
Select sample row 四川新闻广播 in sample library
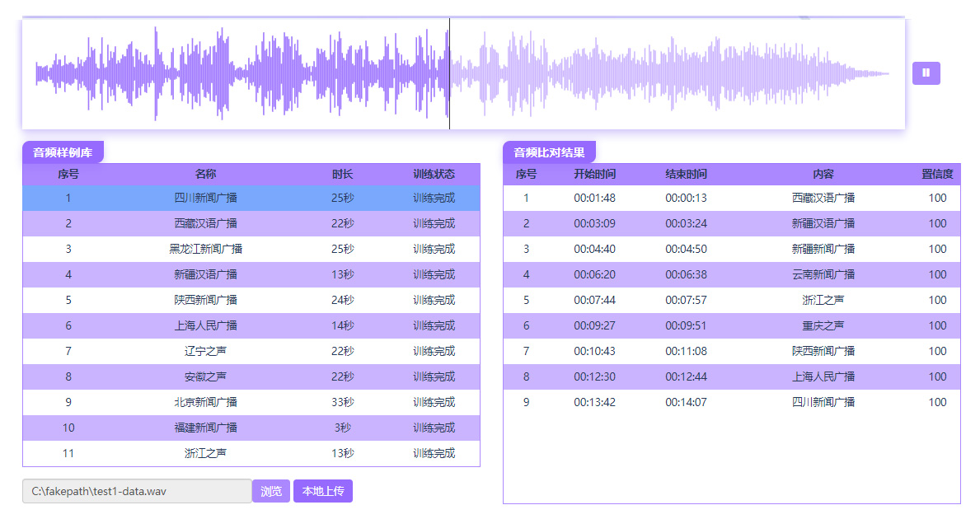pos(251,198)
